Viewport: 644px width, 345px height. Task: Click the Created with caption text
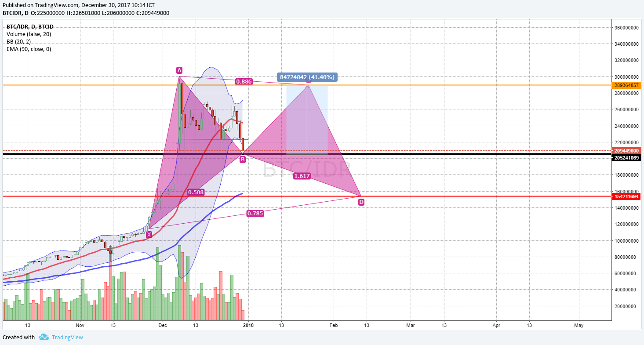coord(18,337)
